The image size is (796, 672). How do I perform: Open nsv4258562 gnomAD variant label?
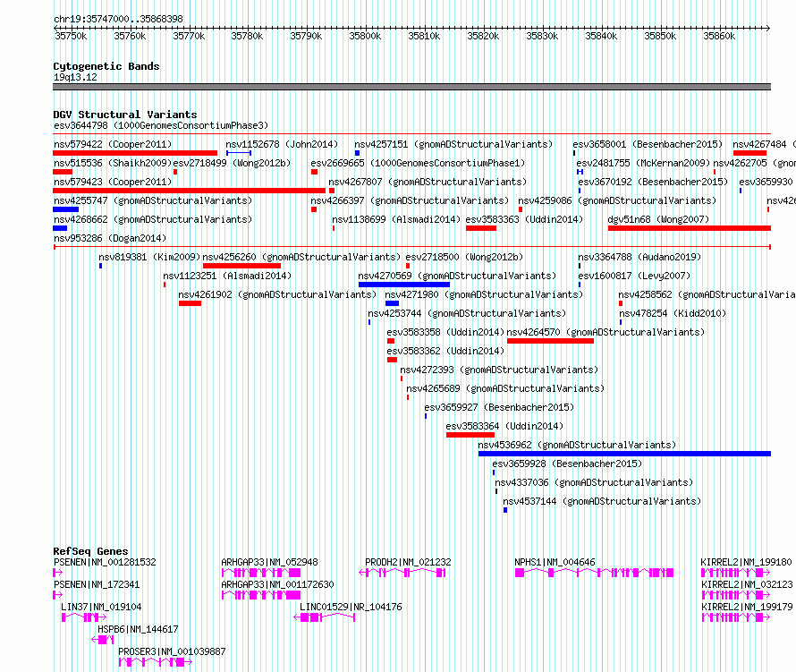click(x=707, y=294)
